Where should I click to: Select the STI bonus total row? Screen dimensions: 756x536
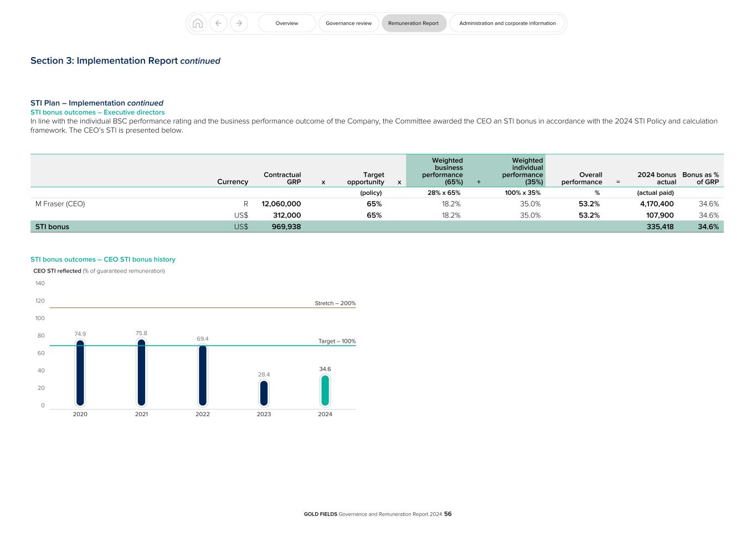coord(52,226)
